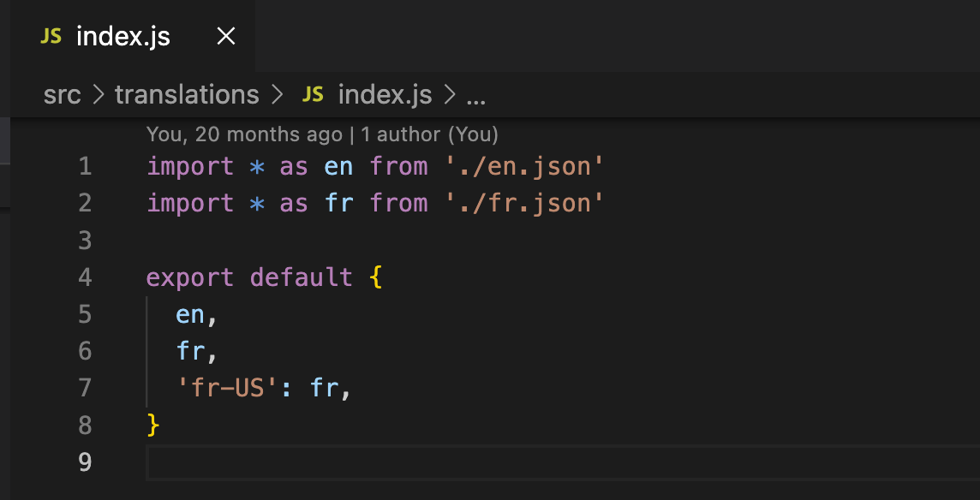The image size is (980, 500).
Task: Close the index.js editor tab
Action: 225,37
